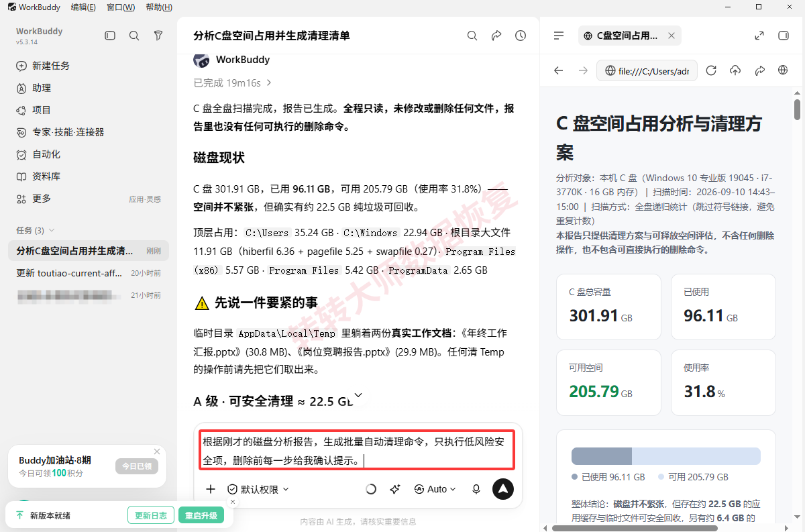The height and width of the screenshot is (532, 805).
Task: Open preview in external browser globe
Action: coord(783,70)
